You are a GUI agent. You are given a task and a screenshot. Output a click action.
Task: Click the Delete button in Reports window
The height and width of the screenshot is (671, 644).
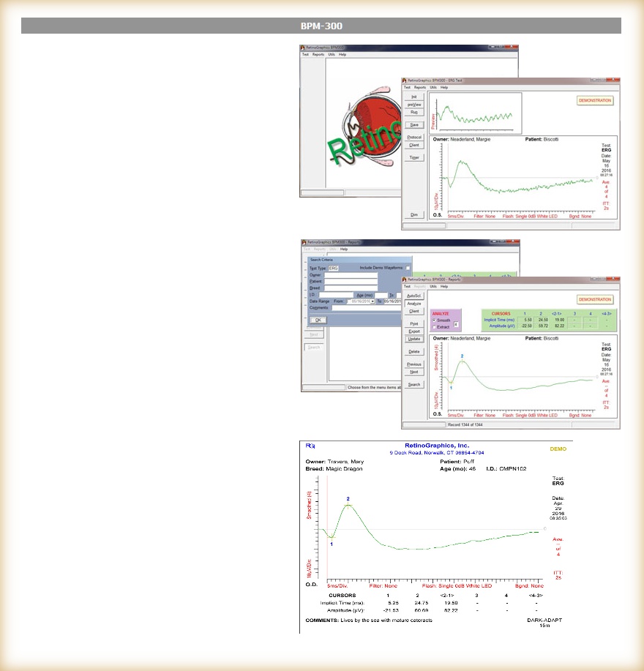click(413, 351)
